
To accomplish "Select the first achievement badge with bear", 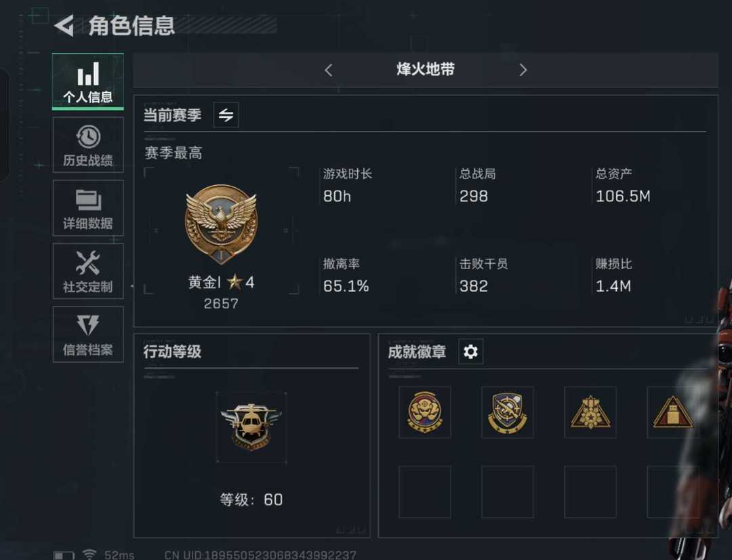I will pos(425,412).
